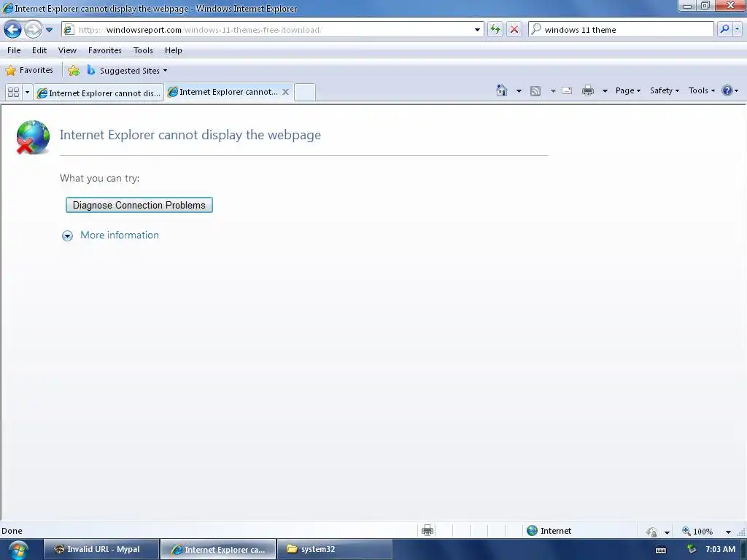Switch to the first Internet Explorer cannot dis... tab
747x560 pixels.
[x=98, y=93]
